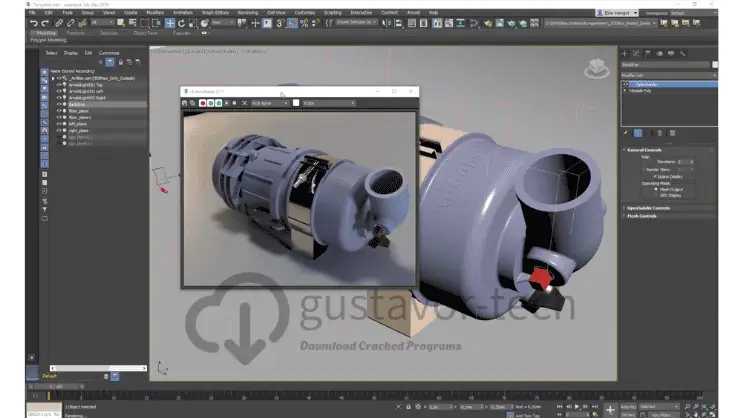Toggle the scene explorer filter funnel button
This screenshot has height=418, width=743.
[109, 62]
